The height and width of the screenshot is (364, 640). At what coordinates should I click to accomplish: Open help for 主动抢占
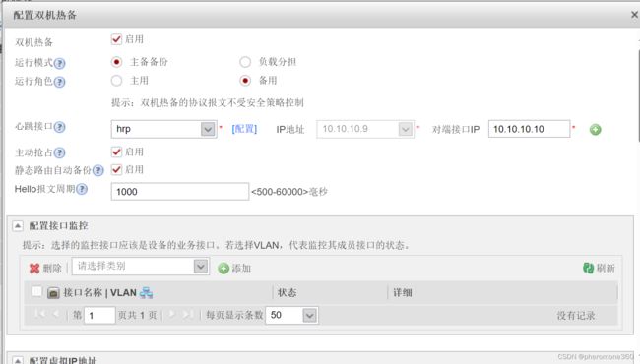pos(60,152)
